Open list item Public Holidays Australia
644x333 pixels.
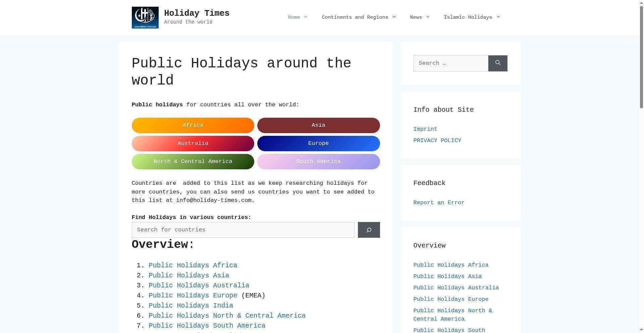coord(199,285)
